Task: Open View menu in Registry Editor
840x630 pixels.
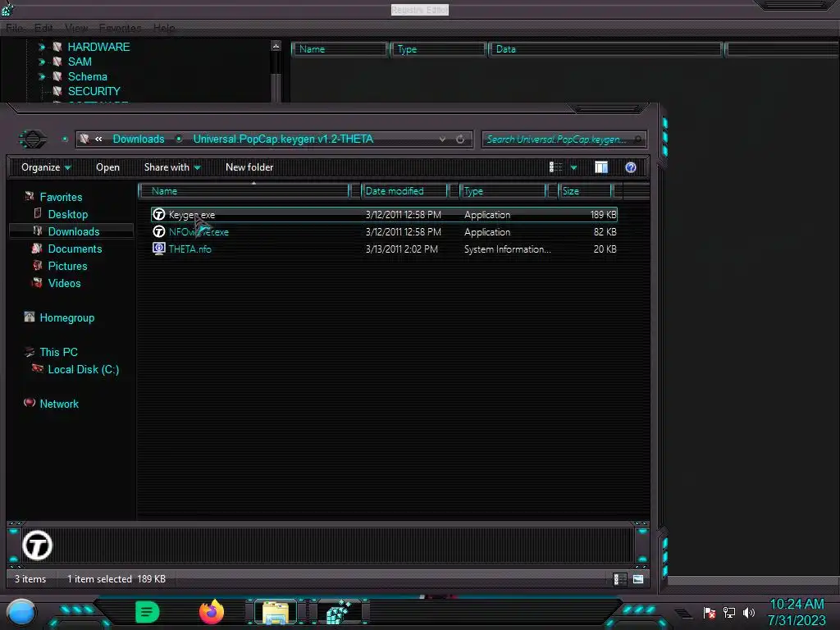Action: (x=76, y=28)
